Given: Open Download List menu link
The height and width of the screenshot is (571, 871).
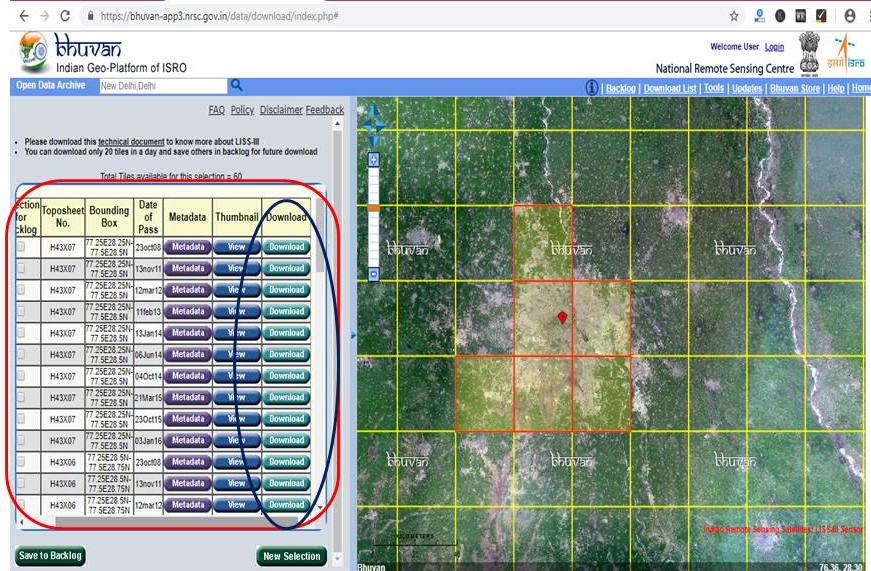Looking at the screenshot, I should (670, 88).
